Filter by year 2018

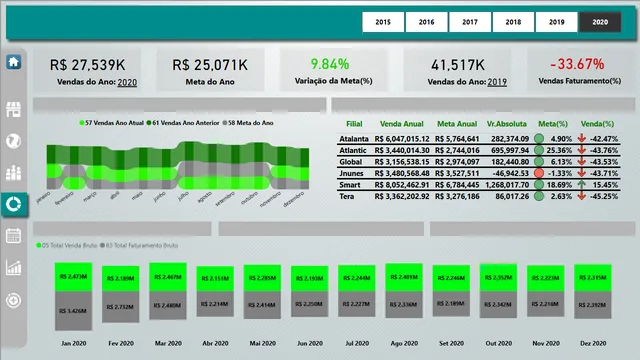click(513, 22)
